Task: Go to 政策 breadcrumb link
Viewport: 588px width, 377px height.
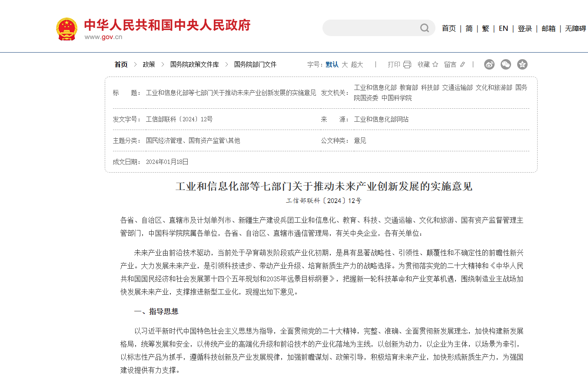Action: 149,64
